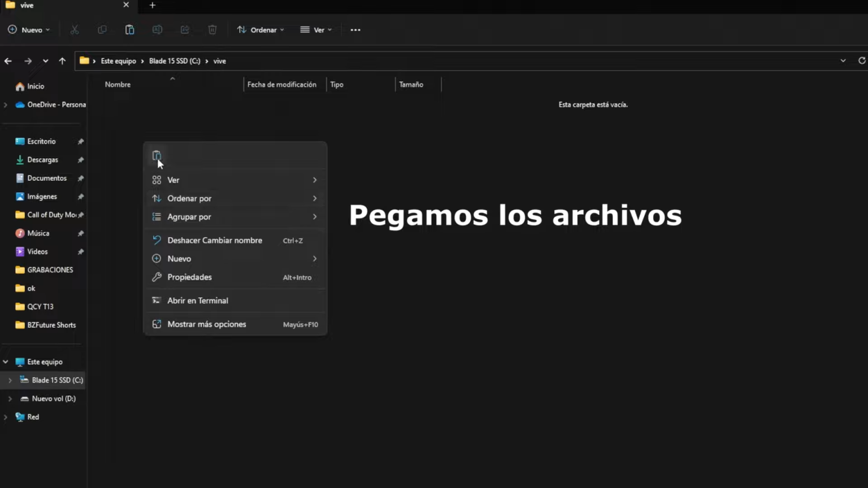
Task: Open the See more (ellipsis) toolbar icon
Action: pyautogui.click(x=355, y=29)
